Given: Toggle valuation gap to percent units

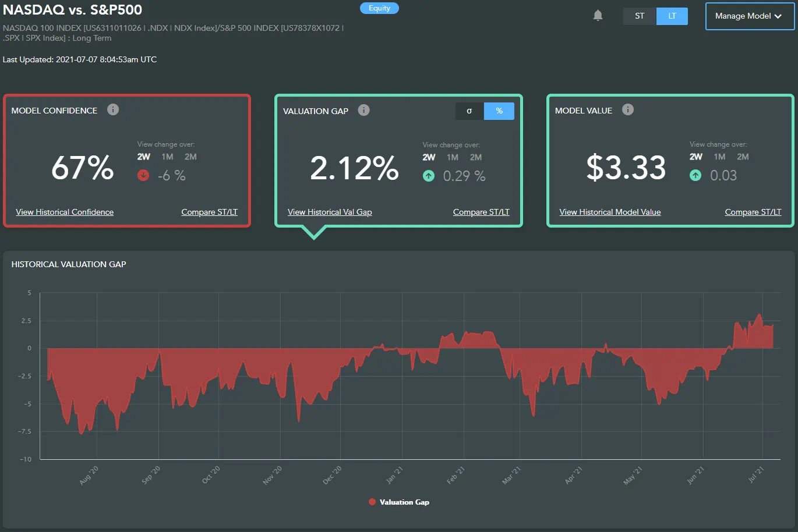Looking at the screenshot, I should tap(499, 111).
